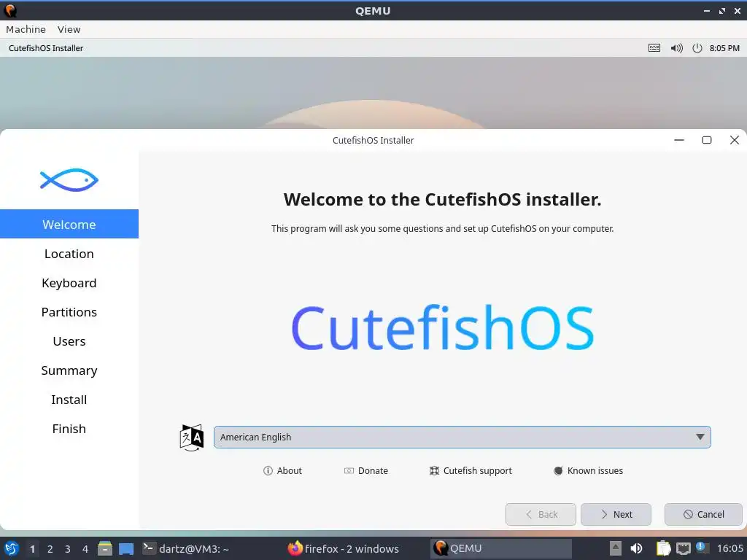Click the guest power icon
Image resolution: width=747 pixels, height=560 pixels.
click(x=697, y=48)
